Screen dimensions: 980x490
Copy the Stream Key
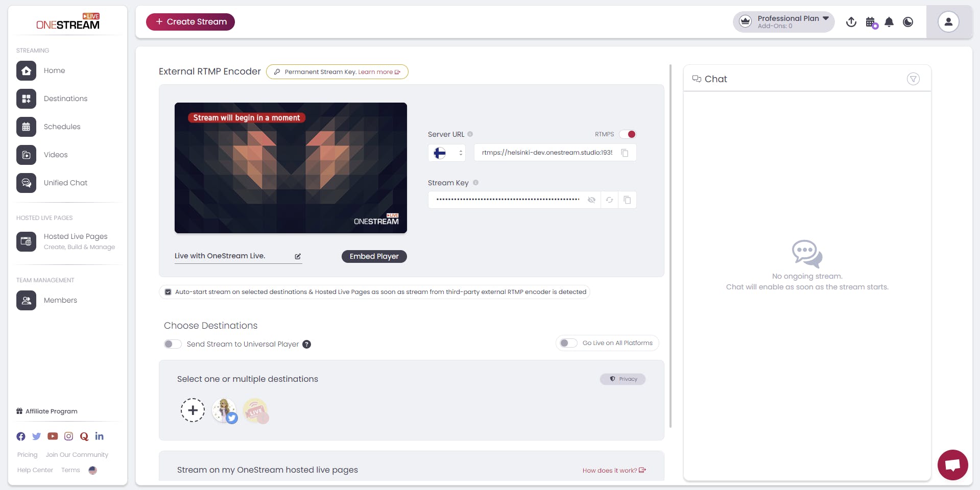pos(627,200)
